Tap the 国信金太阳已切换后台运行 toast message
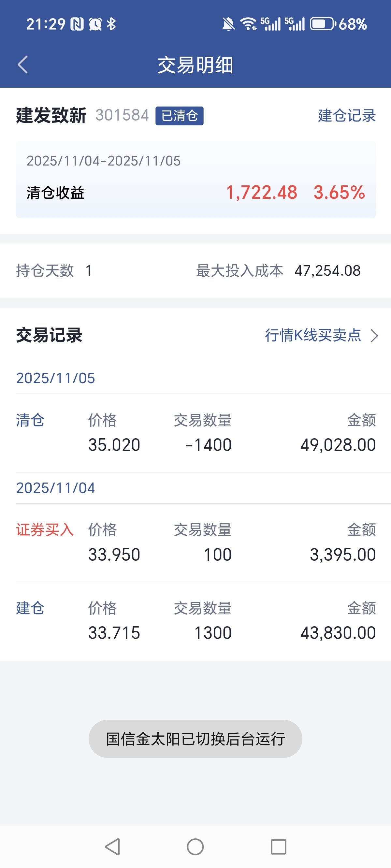 point(195,739)
